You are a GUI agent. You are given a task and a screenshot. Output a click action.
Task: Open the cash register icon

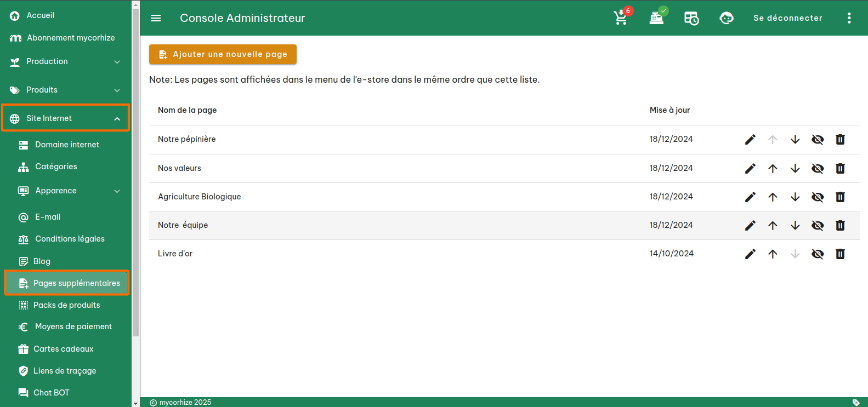click(x=657, y=18)
